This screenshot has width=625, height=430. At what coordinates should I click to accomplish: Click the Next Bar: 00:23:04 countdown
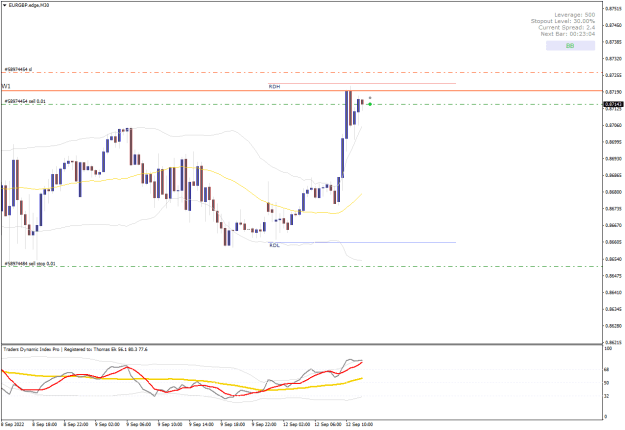(x=568, y=34)
